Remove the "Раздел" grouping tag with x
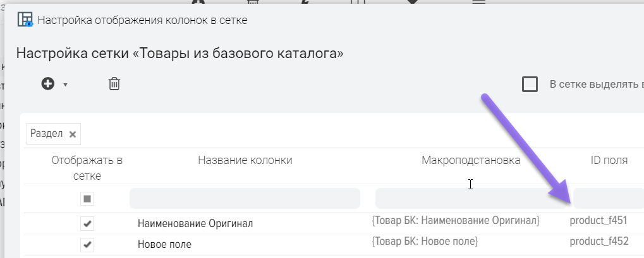The width and height of the screenshot is (644, 258). pos(73,134)
